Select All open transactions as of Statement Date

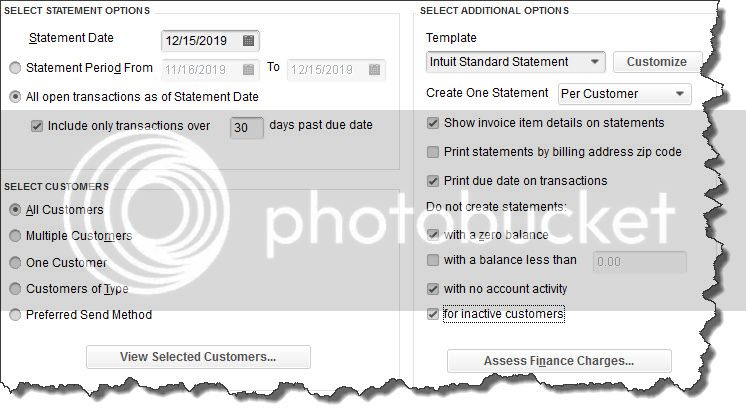pos(15,97)
